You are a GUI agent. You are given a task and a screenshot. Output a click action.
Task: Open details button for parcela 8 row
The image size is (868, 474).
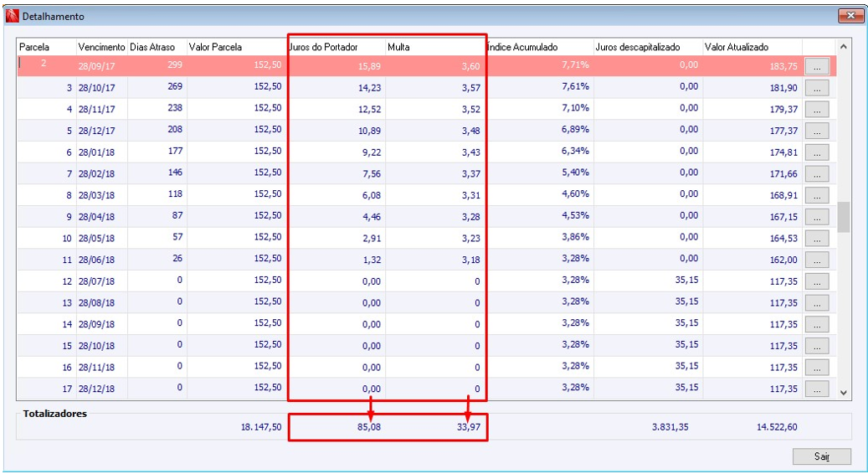(x=817, y=195)
